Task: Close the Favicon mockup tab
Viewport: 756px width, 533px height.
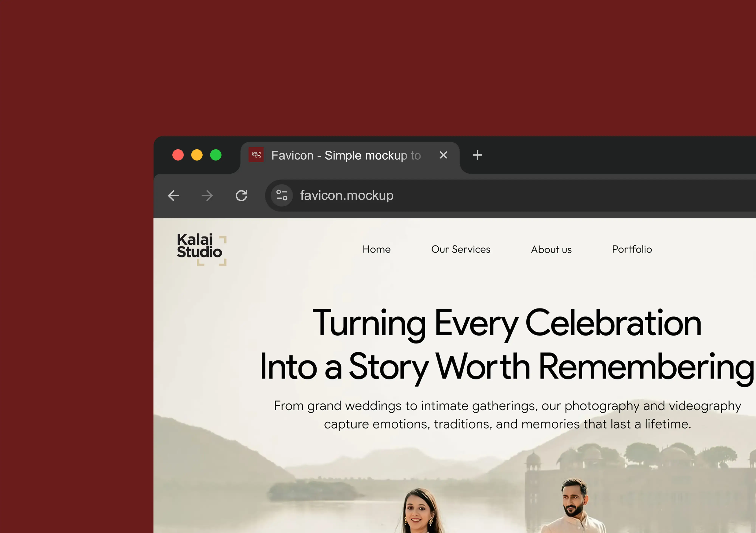Action: click(x=443, y=155)
